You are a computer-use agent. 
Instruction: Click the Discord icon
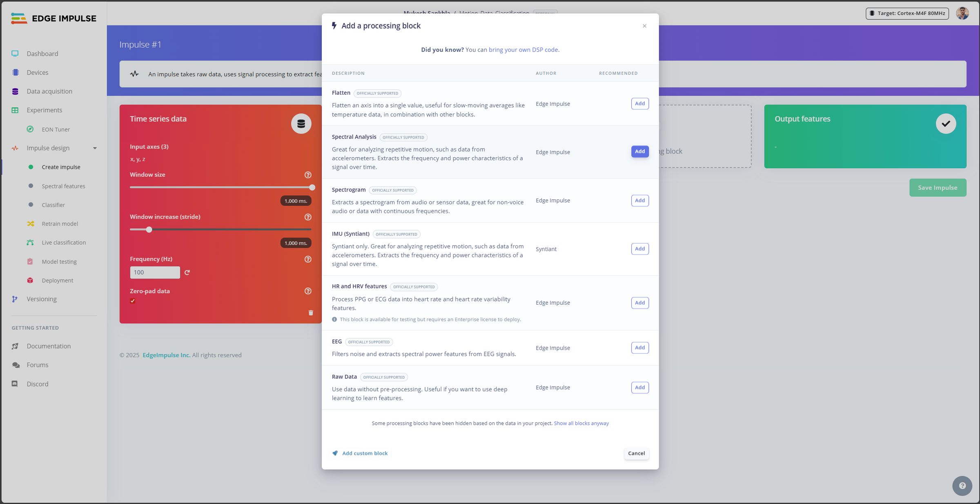15,384
